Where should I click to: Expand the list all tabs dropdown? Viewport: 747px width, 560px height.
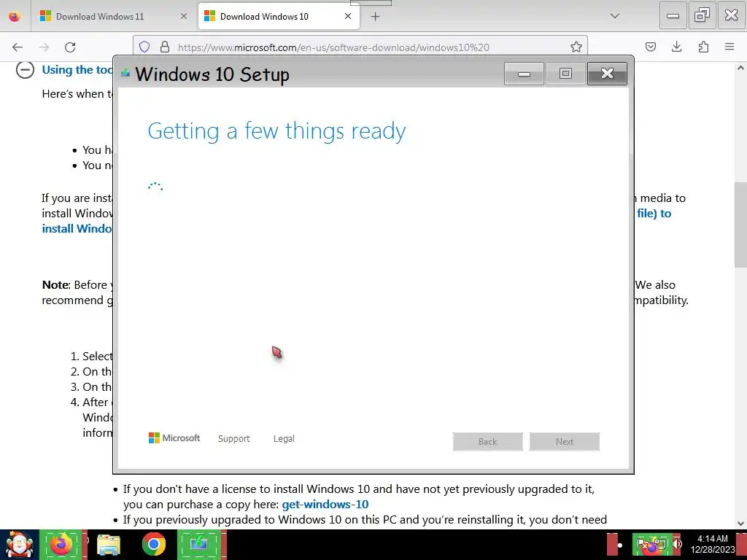[615, 16]
